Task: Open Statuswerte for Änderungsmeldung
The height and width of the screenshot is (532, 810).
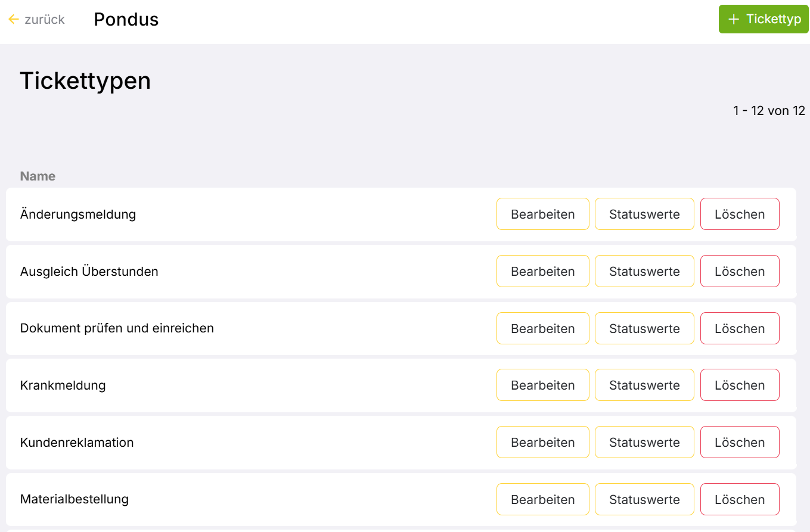Action: pos(644,214)
